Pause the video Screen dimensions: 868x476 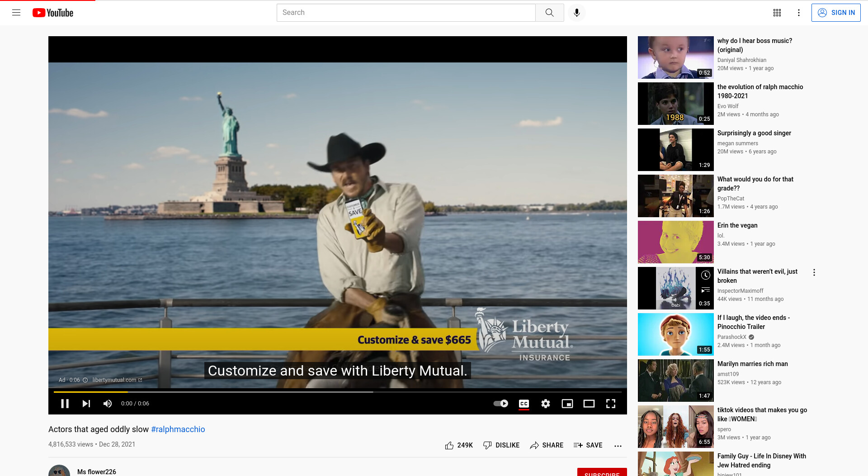tap(65, 404)
